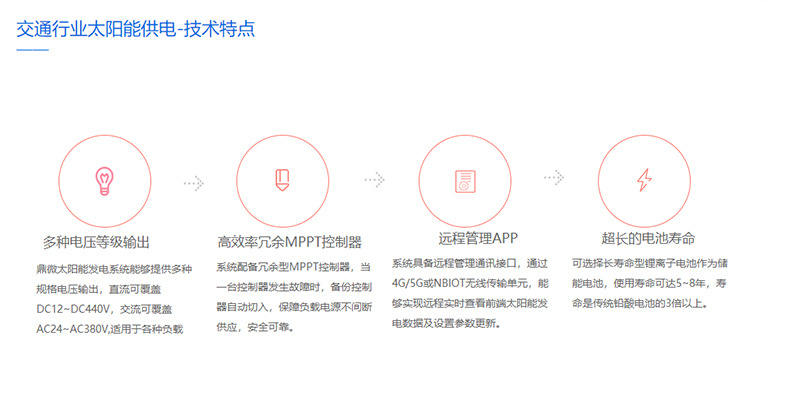Screen dimensions: 790x403
Task: Click the short blue underline beneath the title
Action: pos(32,49)
